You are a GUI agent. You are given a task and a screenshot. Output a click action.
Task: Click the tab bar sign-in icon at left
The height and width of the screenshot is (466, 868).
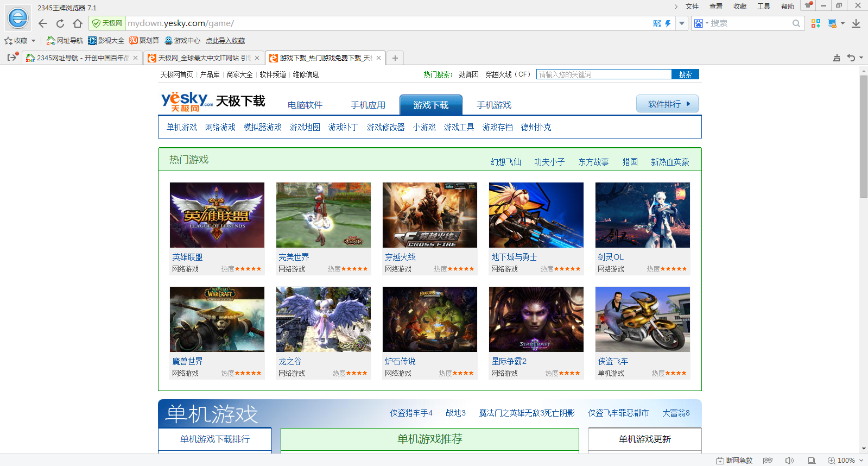click(x=12, y=57)
